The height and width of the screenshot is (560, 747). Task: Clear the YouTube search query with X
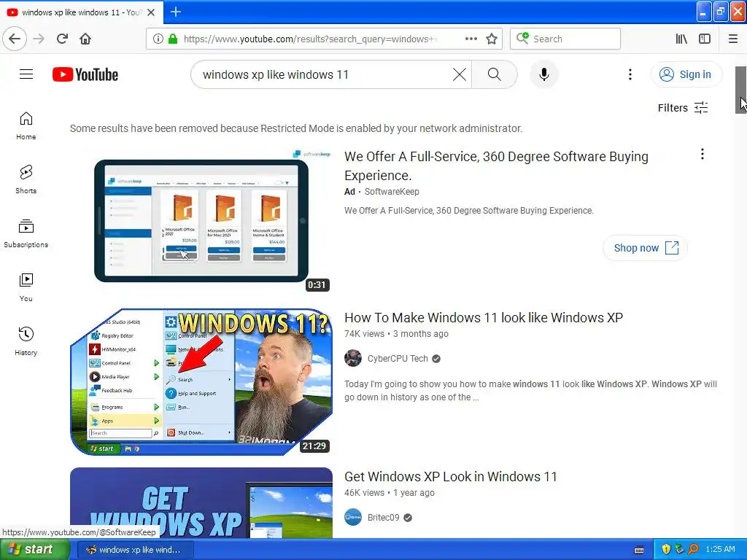(x=460, y=74)
